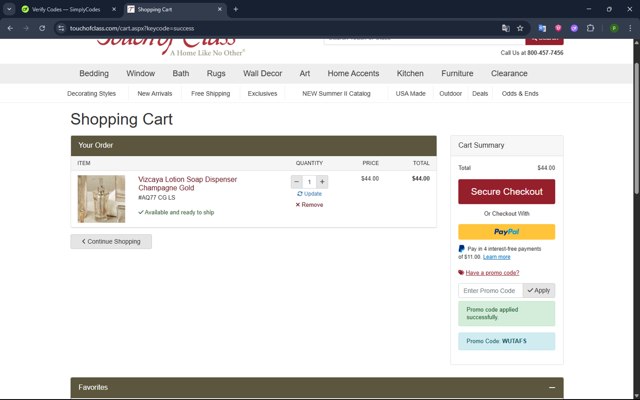Open USA Made link
640x400 pixels.
[410, 93]
